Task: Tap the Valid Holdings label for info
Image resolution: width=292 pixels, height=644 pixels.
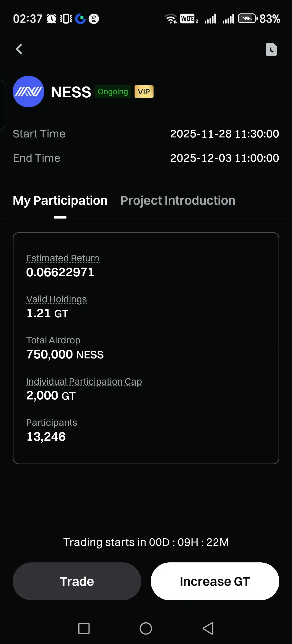Action: (x=56, y=299)
